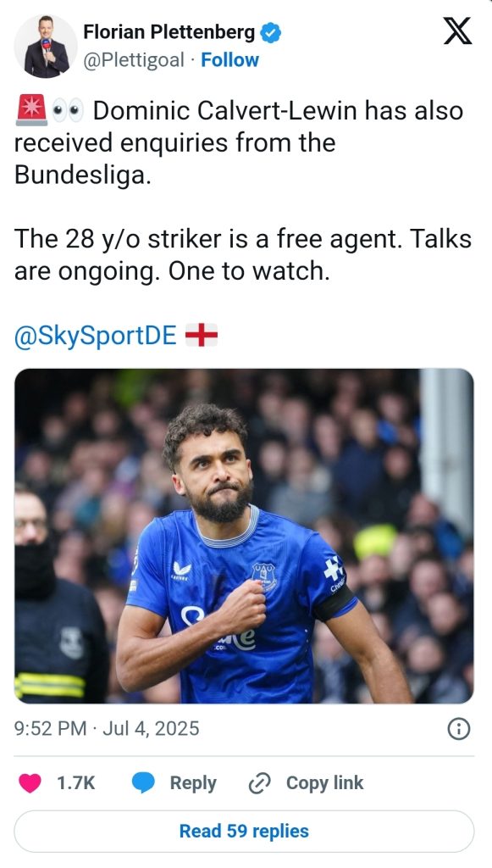Click the blue verified badge
This screenshot has width=492, height=868.
[270, 33]
